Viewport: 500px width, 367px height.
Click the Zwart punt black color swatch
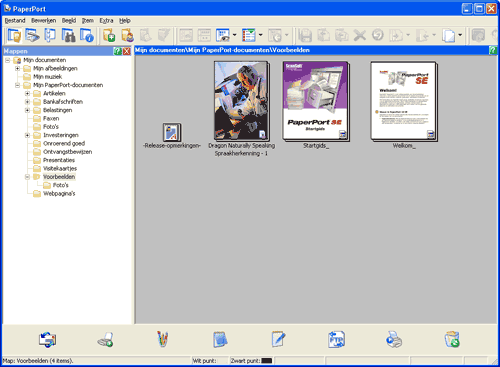tap(267, 361)
